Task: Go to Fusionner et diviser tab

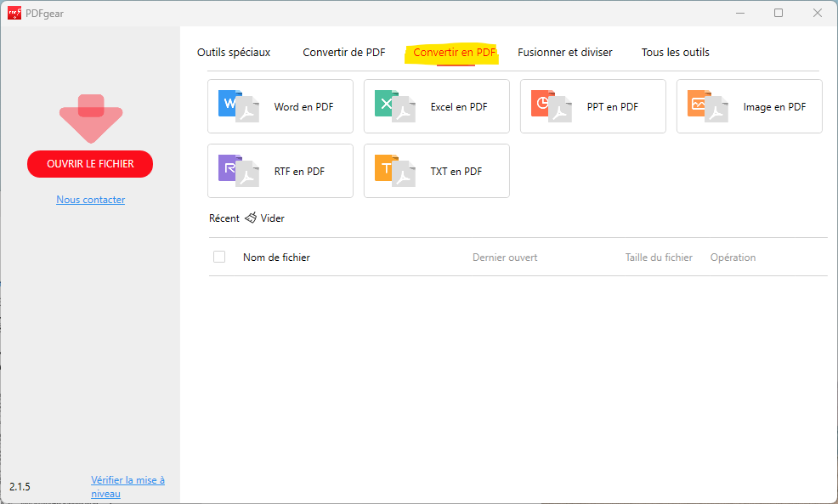Action: (x=565, y=53)
